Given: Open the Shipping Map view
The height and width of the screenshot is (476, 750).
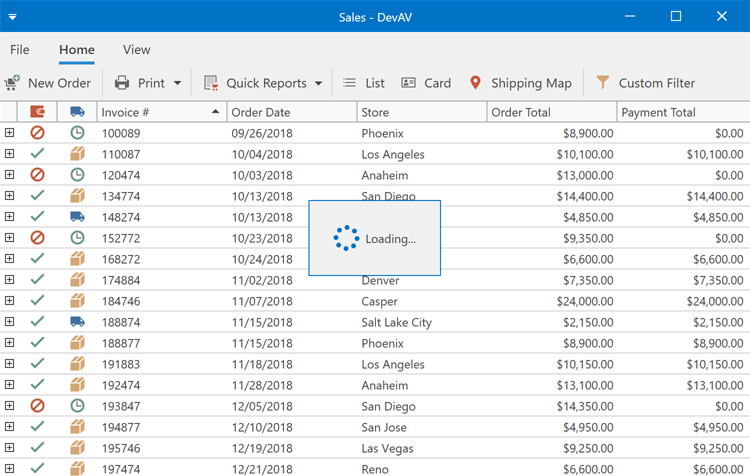Looking at the screenshot, I should [x=520, y=83].
